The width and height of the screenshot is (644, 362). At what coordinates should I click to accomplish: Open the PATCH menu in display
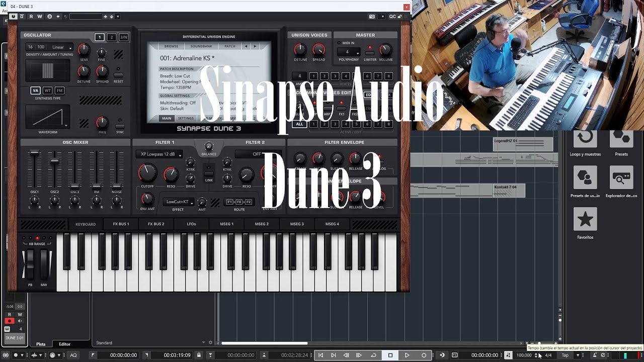[230, 46]
